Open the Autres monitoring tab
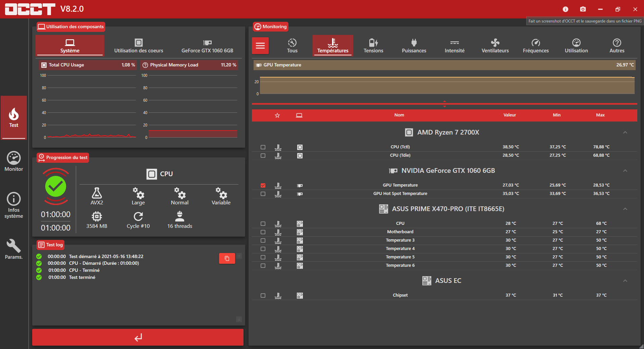This screenshot has height=349, width=644. (x=617, y=46)
